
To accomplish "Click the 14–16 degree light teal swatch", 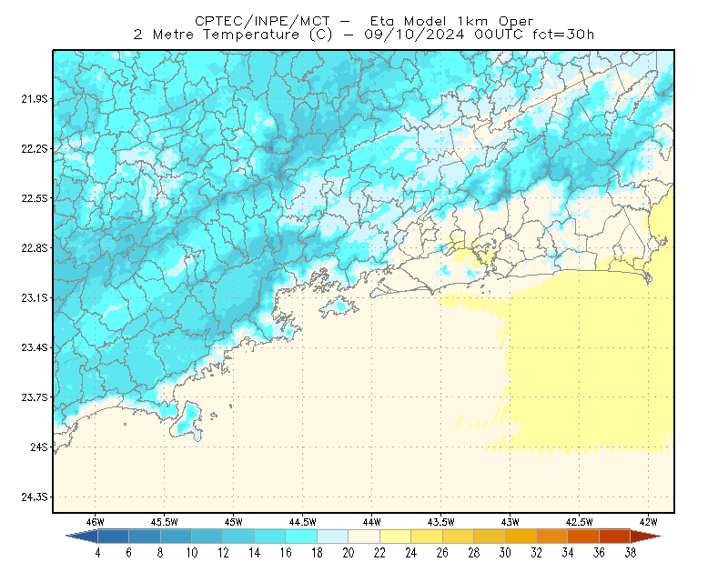I will coord(269,537).
